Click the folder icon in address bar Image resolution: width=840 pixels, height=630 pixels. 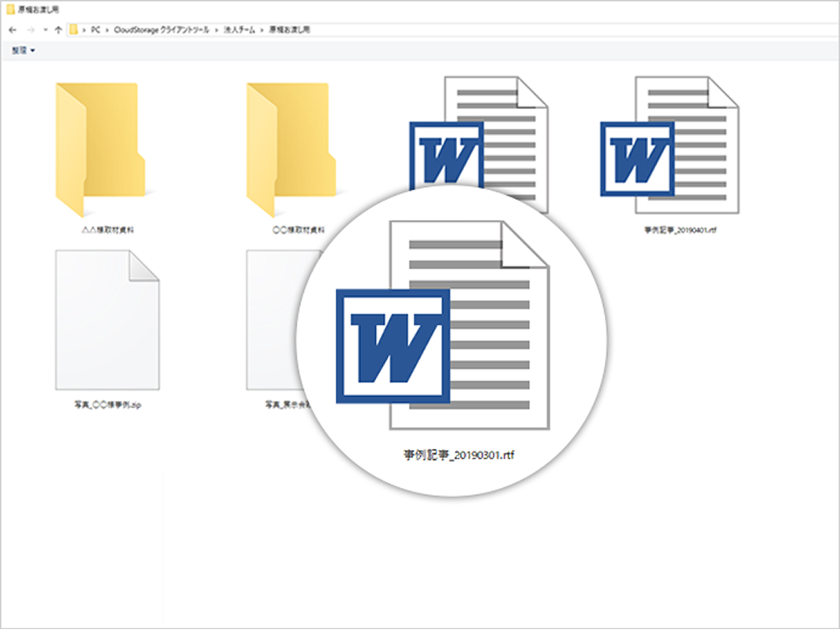click(73, 30)
